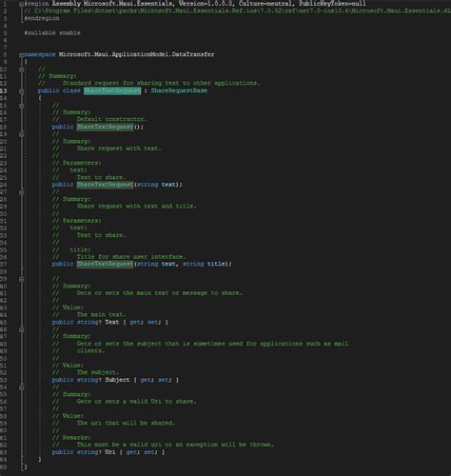Image resolution: width=451 pixels, height=476 pixels.
Task: Collapse the Subject property summary comment
Action: click(21, 329)
